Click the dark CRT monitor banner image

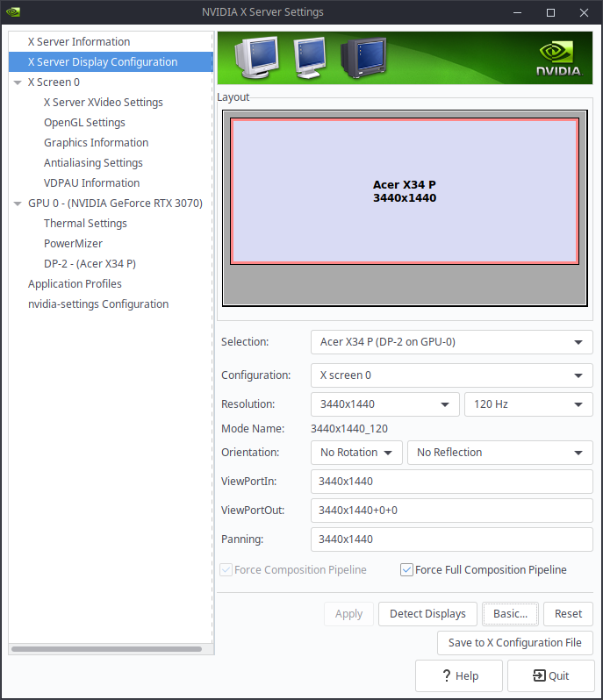pyautogui.click(x=363, y=58)
